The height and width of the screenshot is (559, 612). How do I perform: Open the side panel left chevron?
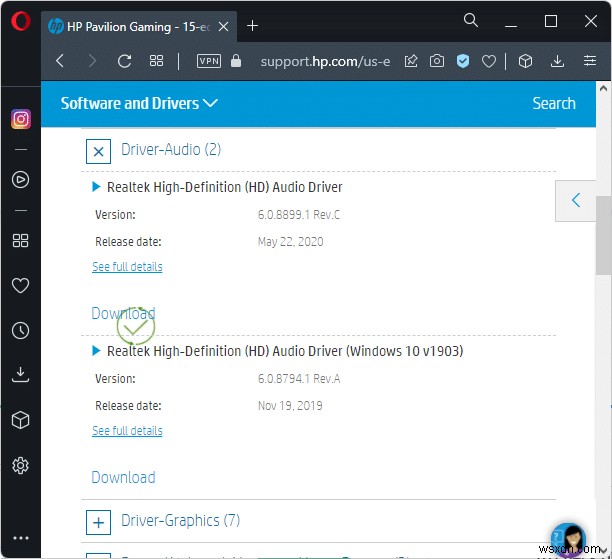point(576,201)
